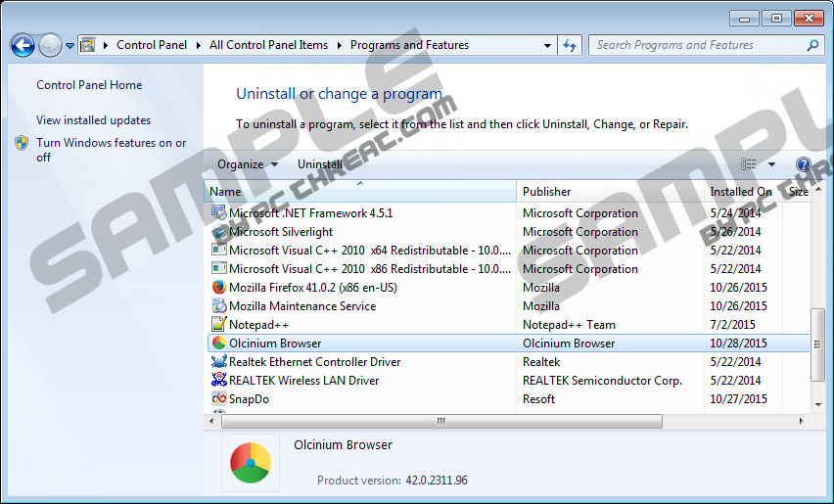Image resolution: width=834 pixels, height=504 pixels.
Task: Click Microsoft .NET Framework 4.5.1 icon
Action: pyautogui.click(x=219, y=212)
